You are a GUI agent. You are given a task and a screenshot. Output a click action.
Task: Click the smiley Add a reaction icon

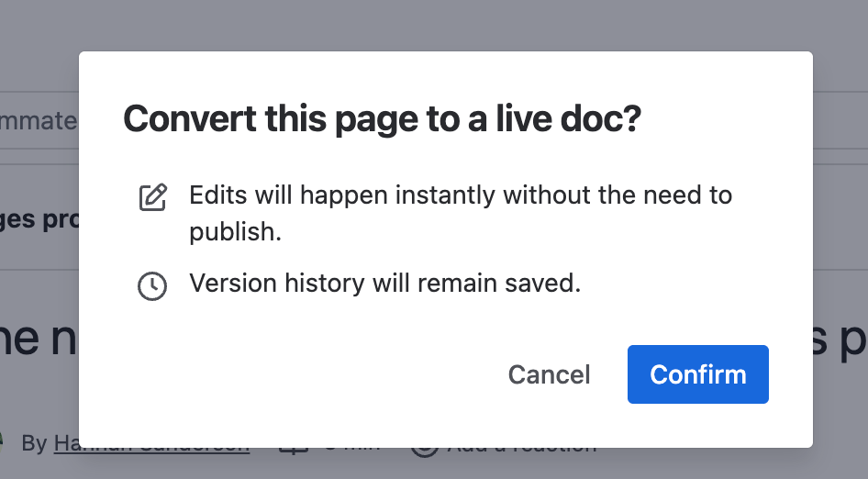(425, 452)
